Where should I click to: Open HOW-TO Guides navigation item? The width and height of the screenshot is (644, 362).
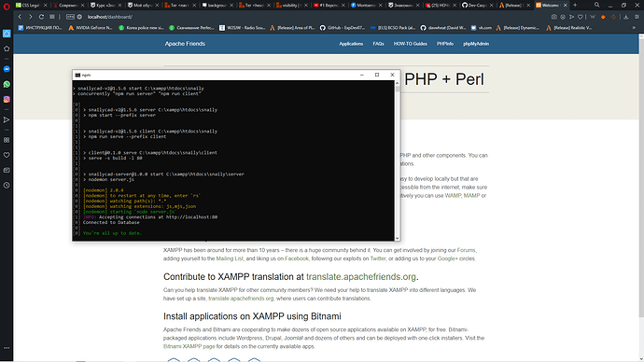[x=411, y=44]
